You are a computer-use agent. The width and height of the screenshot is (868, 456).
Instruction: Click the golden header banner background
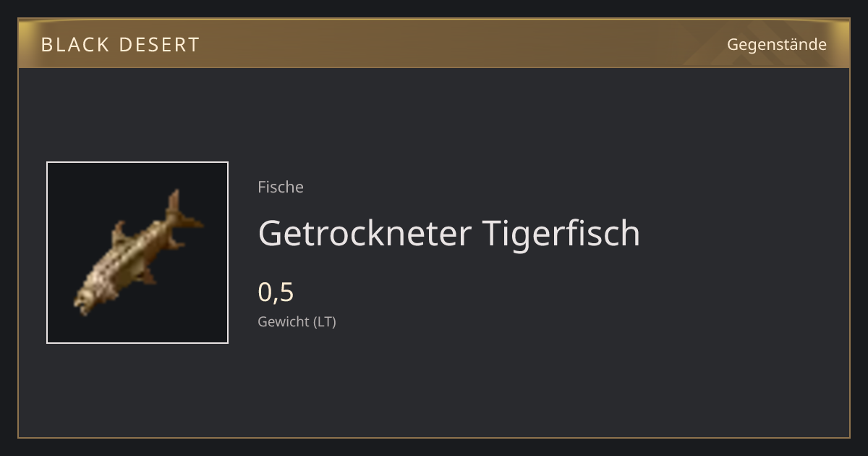pos(434,43)
